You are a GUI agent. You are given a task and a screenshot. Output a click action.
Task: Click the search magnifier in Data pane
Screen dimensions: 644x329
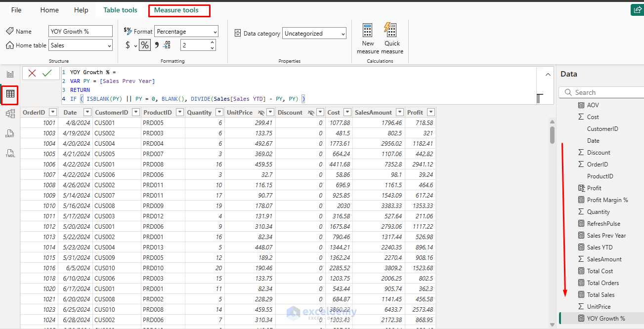567,92
